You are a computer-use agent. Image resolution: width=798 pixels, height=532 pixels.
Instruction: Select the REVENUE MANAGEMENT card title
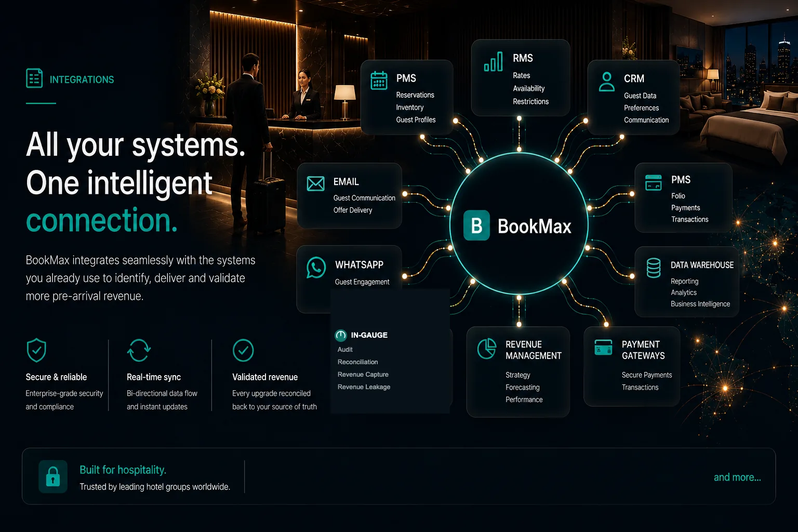[534, 350]
